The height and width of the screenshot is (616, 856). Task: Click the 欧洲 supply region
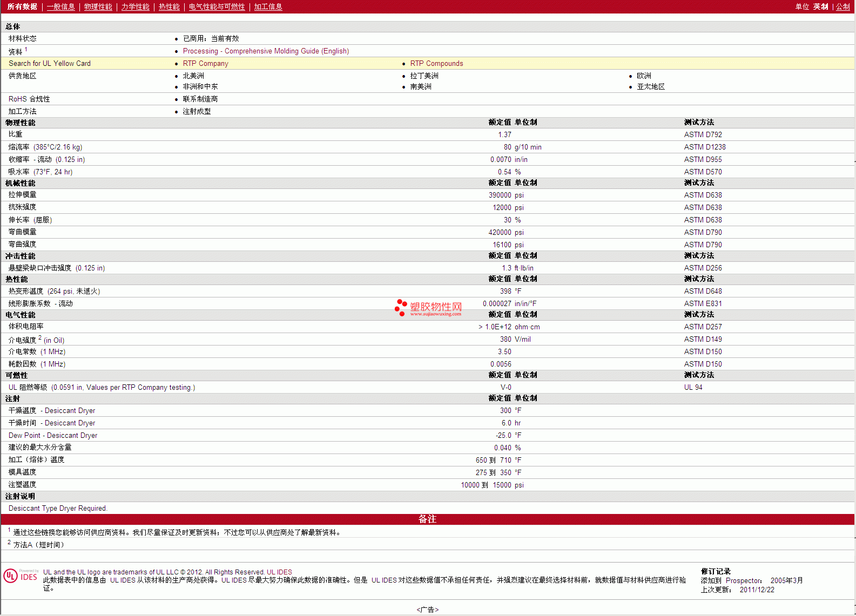[644, 76]
